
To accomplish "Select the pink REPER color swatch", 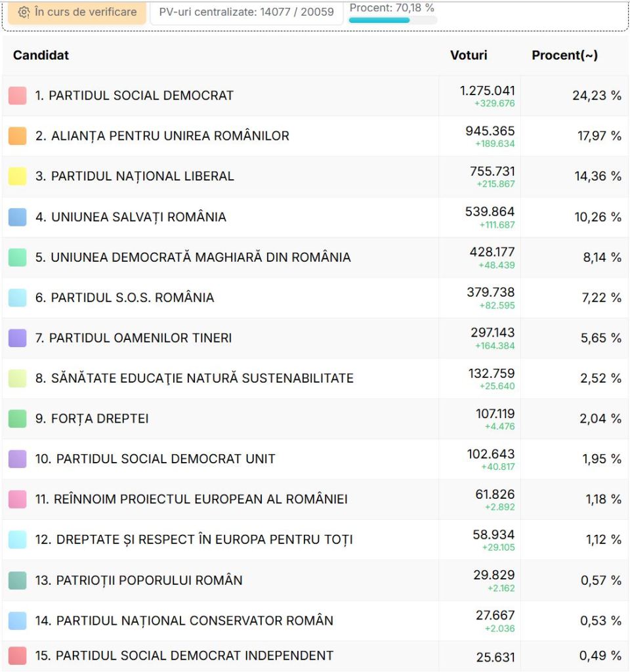I will (17, 499).
